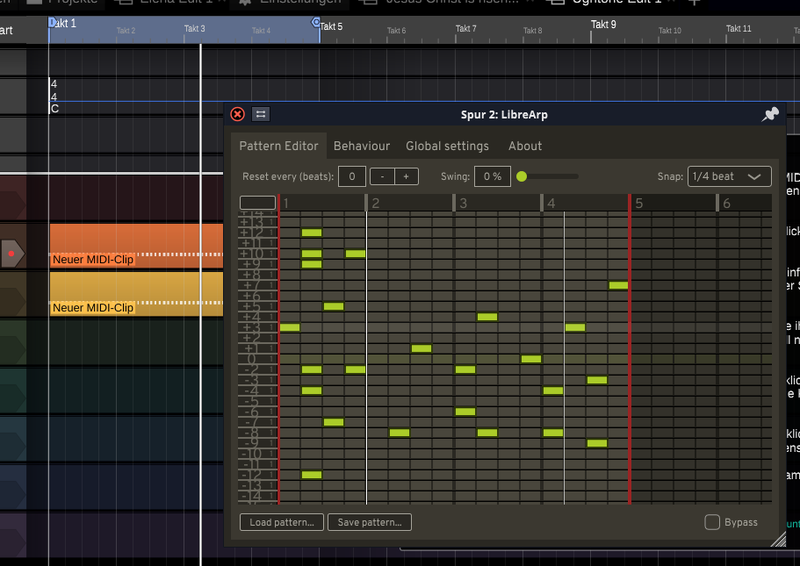Select the yellow Neuer MIDI-Clip
800x566 pixels.
tap(136, 294)
